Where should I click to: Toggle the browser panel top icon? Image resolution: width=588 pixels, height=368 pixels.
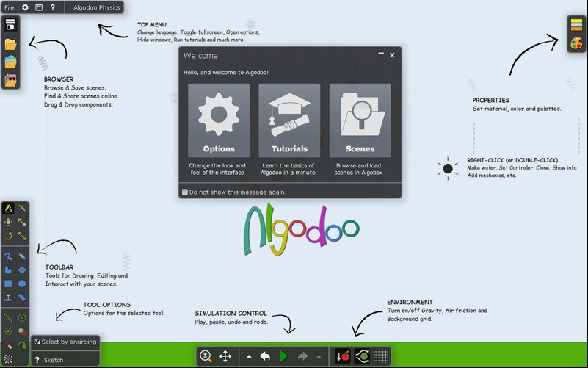tap(10, 24)
